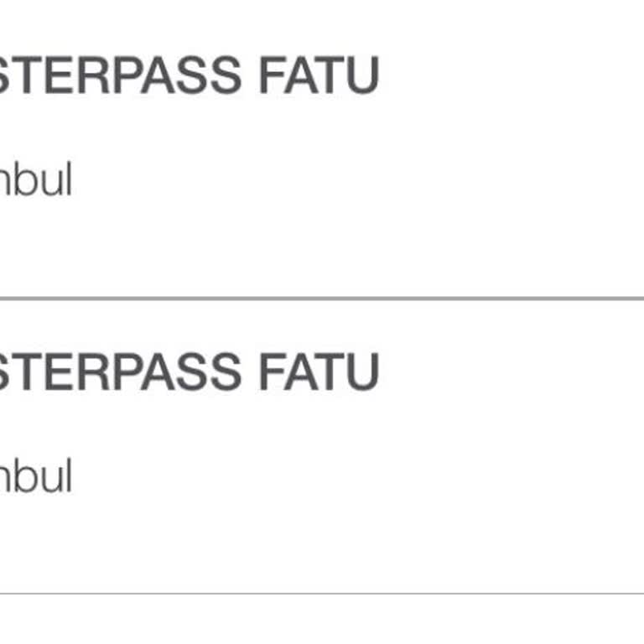
Task: Select the word FATU in the lower row
Action: 319,372
